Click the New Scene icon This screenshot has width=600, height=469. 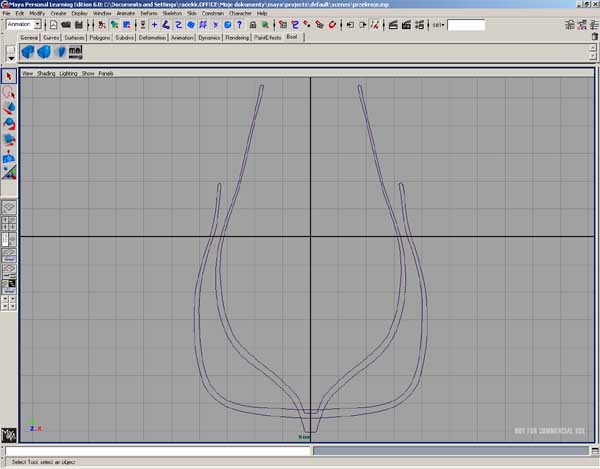point(54,25)
